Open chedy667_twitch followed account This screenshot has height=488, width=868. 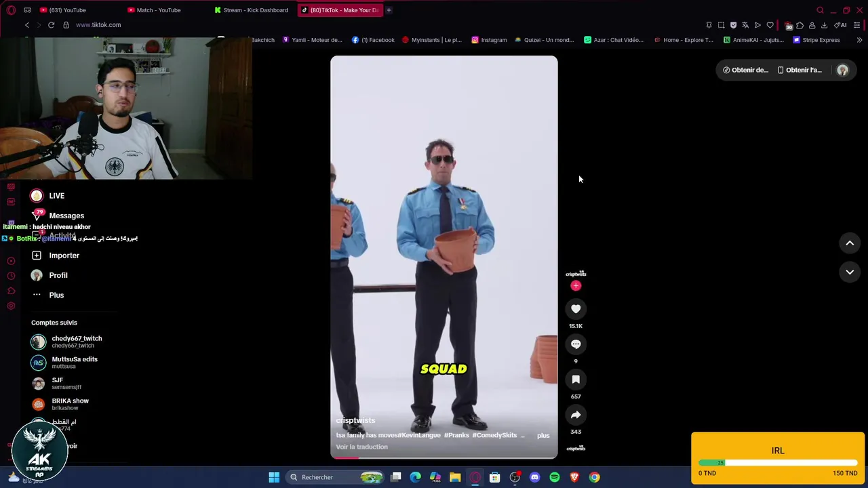[66, 342]
